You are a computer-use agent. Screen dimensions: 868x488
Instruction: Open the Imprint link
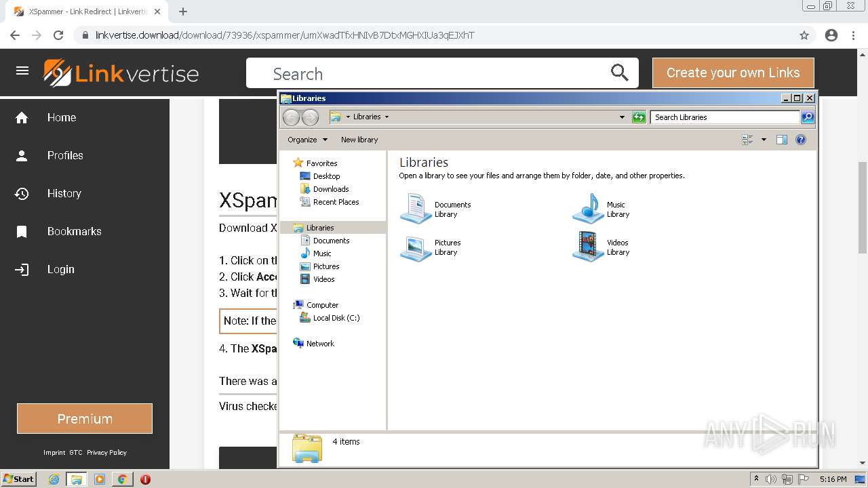click(54, 453)
